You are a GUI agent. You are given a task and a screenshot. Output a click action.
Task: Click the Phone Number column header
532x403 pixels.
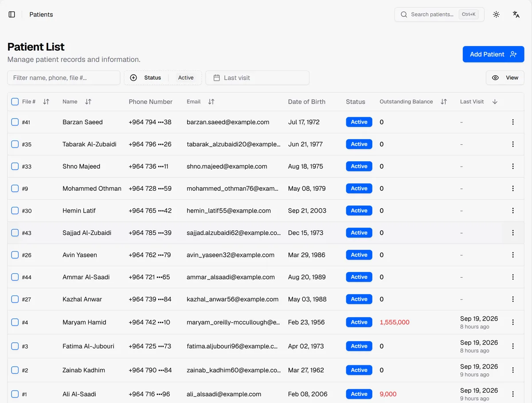click(x=151, y=102)
